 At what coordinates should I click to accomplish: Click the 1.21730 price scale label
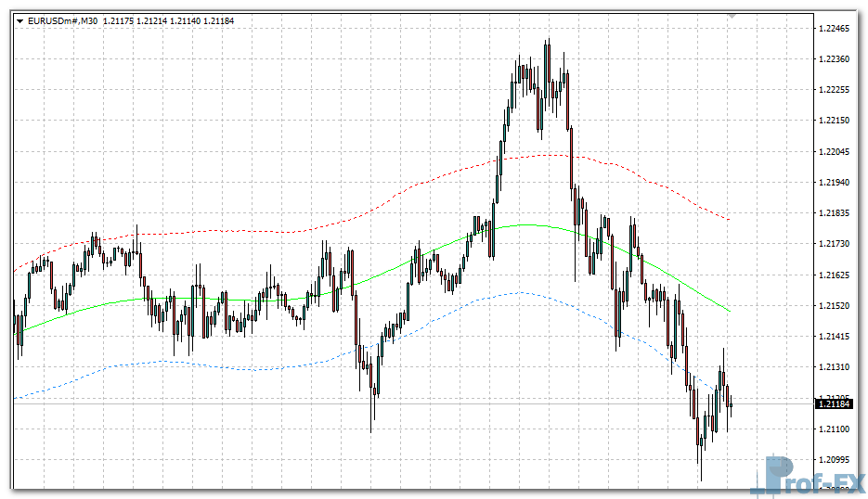tap(835, 244)
